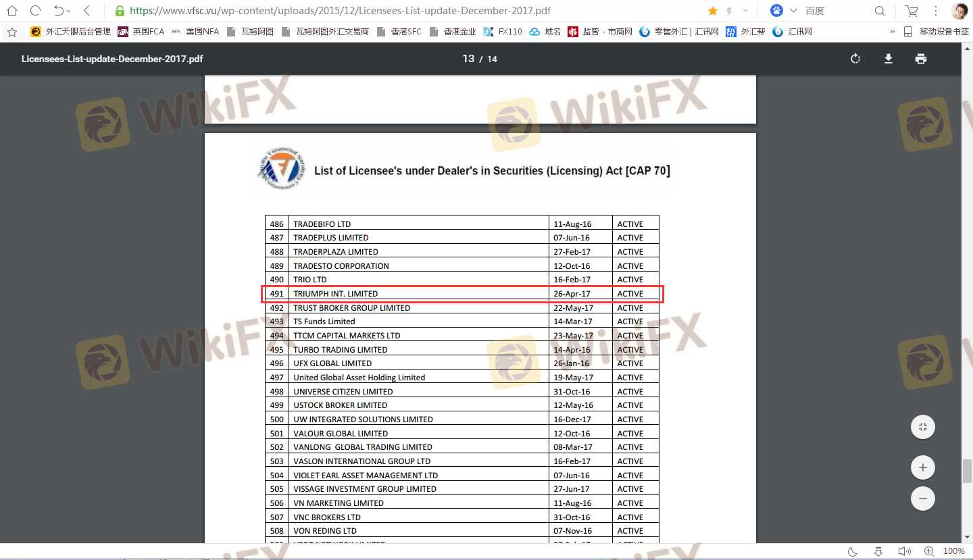Toggle sound with the speaker icon

903,551
